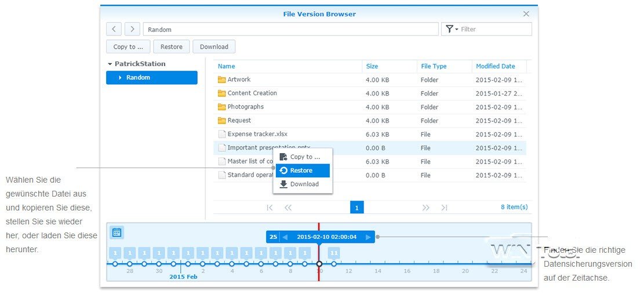
Task: Click the Copy to ... toolbar button
Action: [x=128, y=47]
